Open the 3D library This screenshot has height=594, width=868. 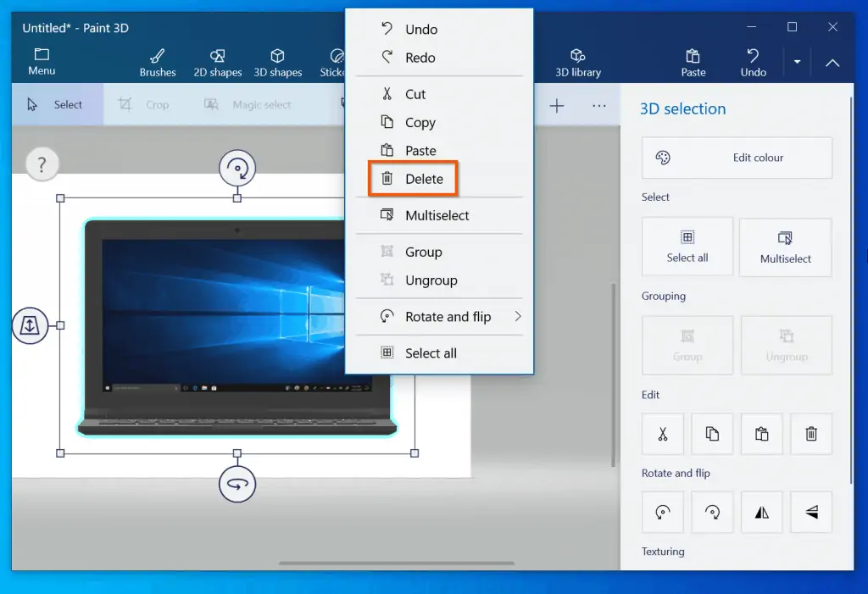[x=578, y=63]
